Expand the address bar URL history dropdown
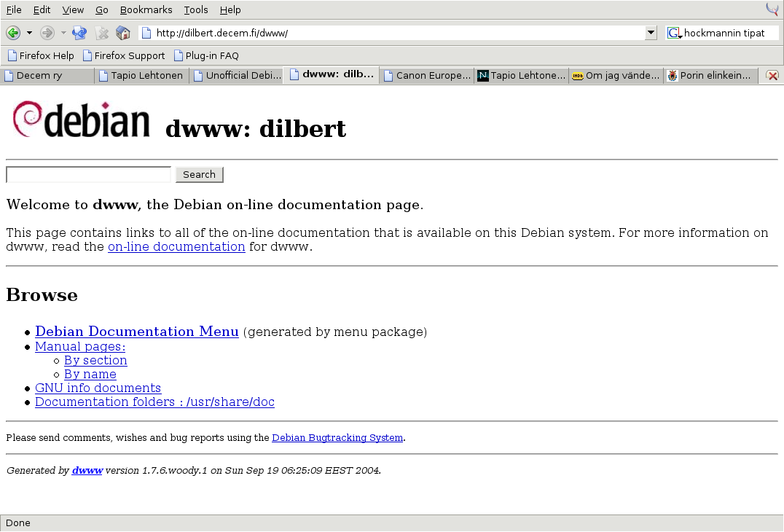The width and height of the screenshot is (784, 532). click(x=651, y=33)
